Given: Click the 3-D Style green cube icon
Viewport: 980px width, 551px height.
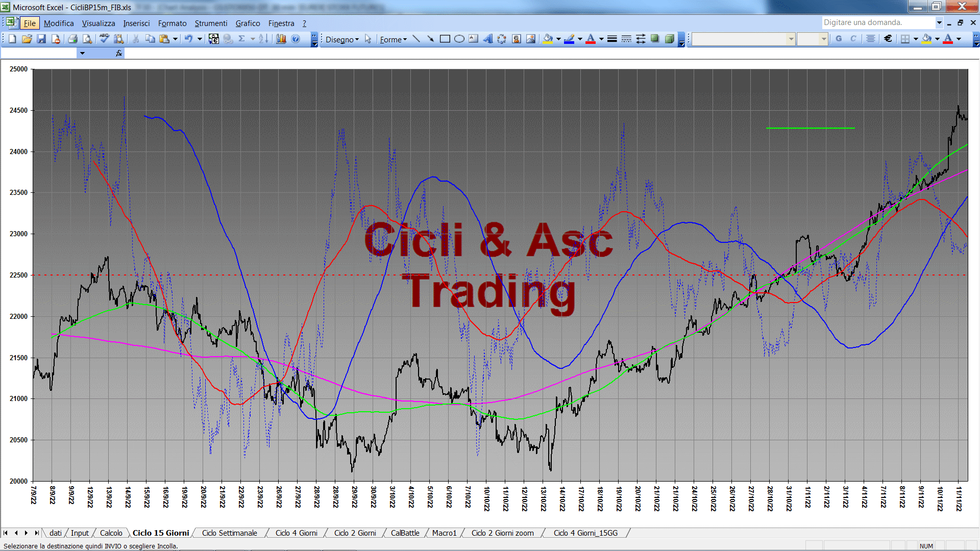Looking at the screenshot, I should click(x=669, y=39).
